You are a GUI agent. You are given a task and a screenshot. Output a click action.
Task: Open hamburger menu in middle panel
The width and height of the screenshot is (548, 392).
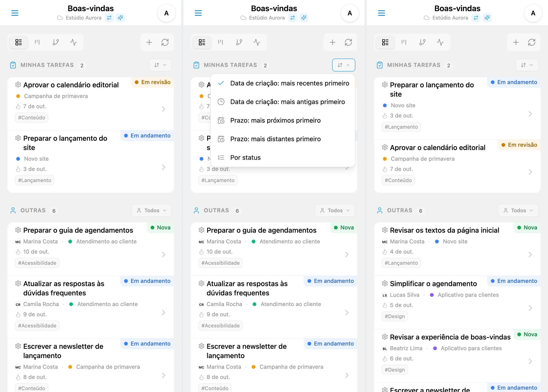click(198, 13)
